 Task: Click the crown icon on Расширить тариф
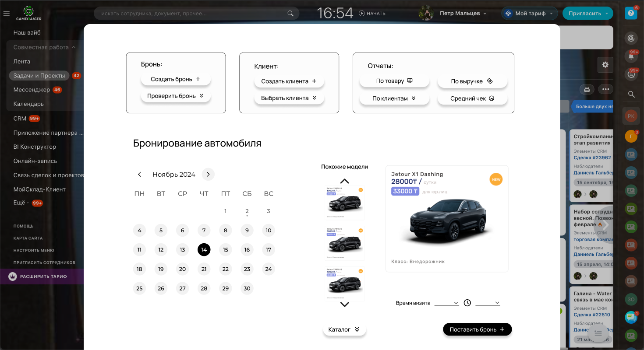point(13,276)
